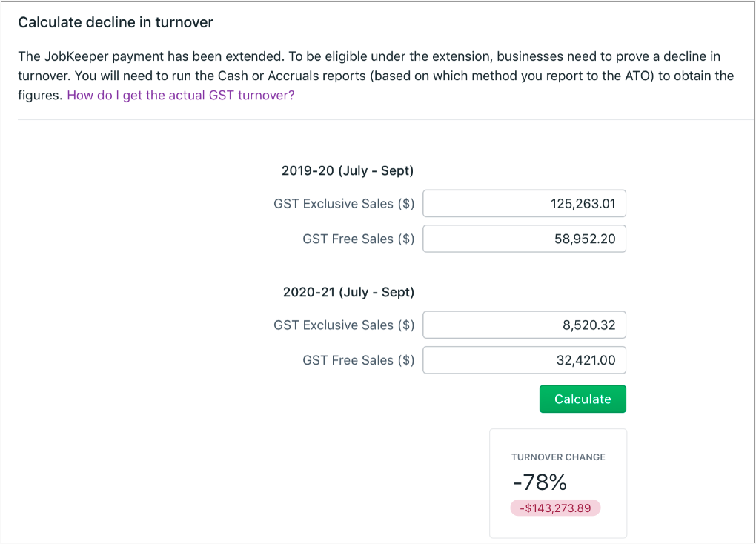The width and height of the screenshot is (756, 544).
Task: Click the 2019-20 'GST Free Sales ($)' label
Action: [x=359, y=239]
